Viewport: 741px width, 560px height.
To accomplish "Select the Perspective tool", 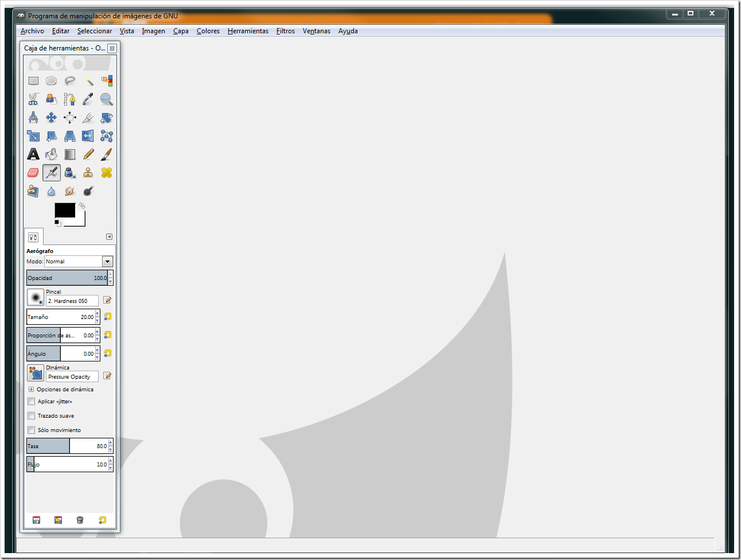I will [70, 136].
